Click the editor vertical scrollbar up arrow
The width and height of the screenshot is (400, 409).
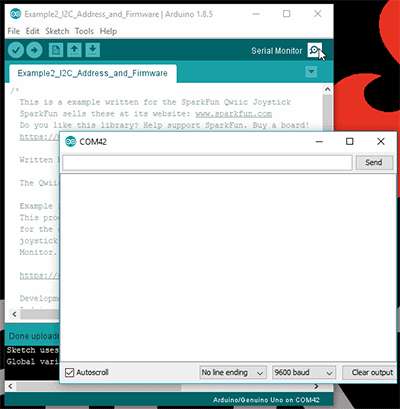coord(327,89)
